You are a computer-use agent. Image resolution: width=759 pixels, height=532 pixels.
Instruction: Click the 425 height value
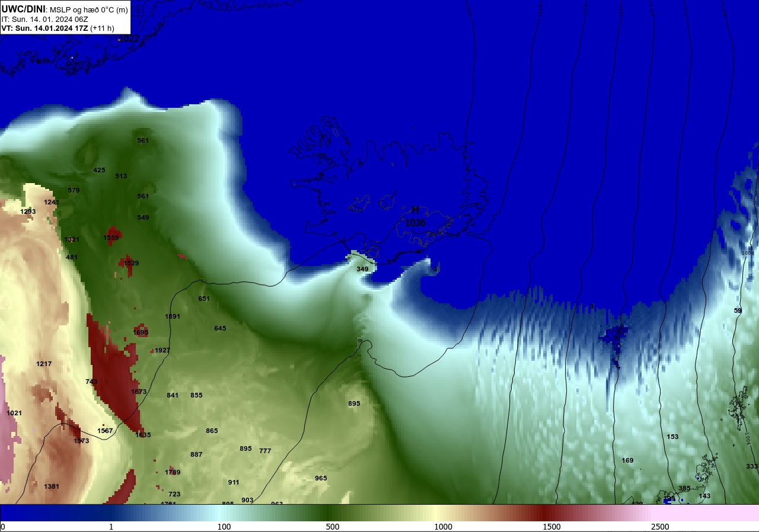[x=99, y=170]
